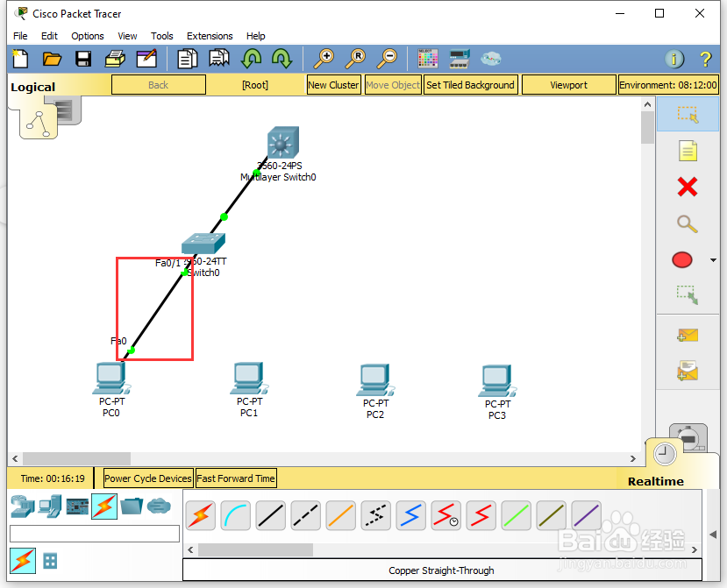The image size is (727, 588).
Task: Add Simple PDU envelope icon
Action: (688, 335)
